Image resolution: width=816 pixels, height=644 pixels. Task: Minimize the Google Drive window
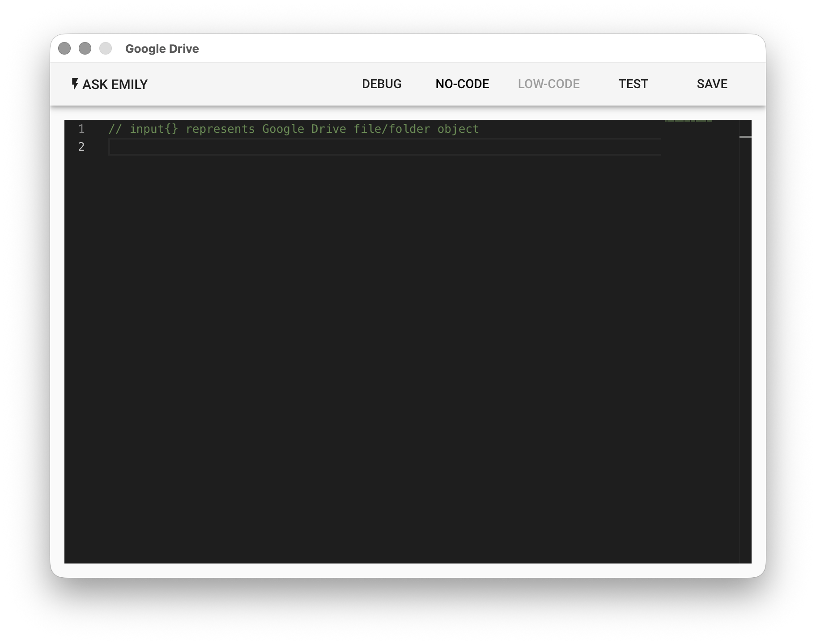pyautogui.click(x=85, y=48)
